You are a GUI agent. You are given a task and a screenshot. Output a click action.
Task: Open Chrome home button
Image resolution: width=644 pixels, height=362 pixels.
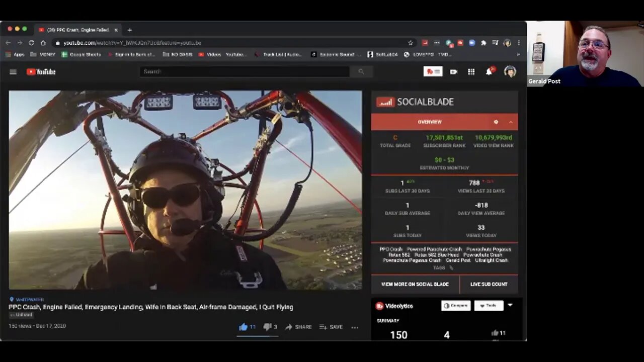click(x=43, y=43)
